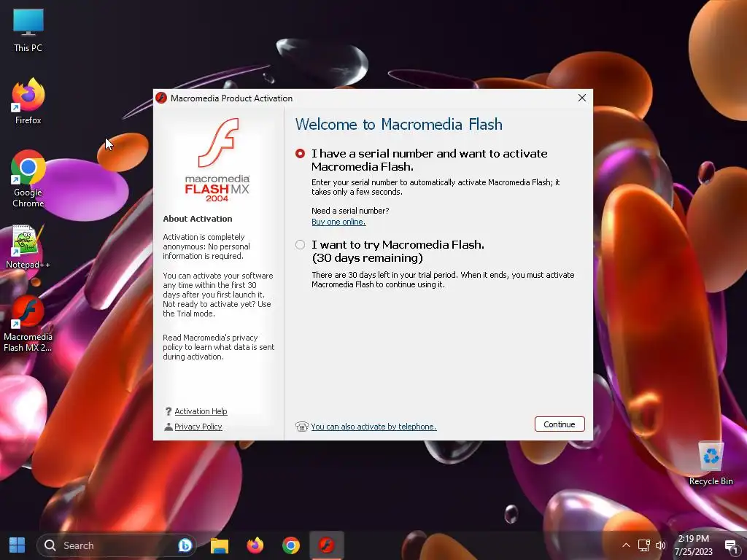
Task: Click the question mark icon by Activation Help
Action: 169,411
